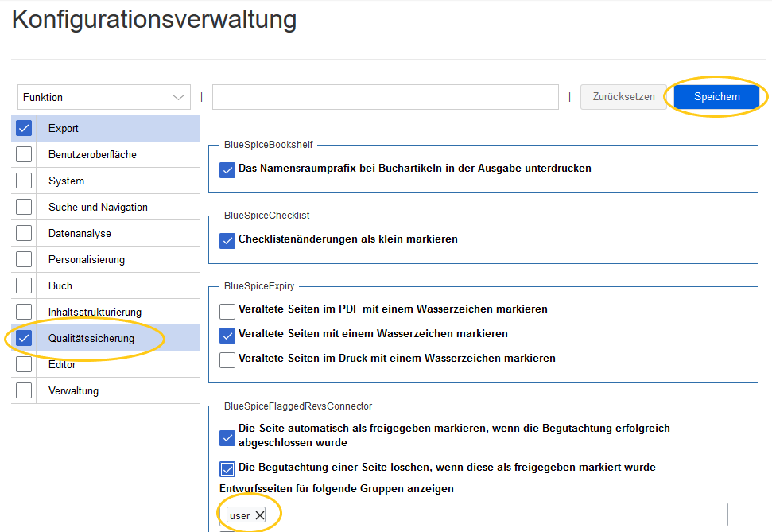Select the Buch list row label
Screen dimensions: 772x532
click(60, 285)
